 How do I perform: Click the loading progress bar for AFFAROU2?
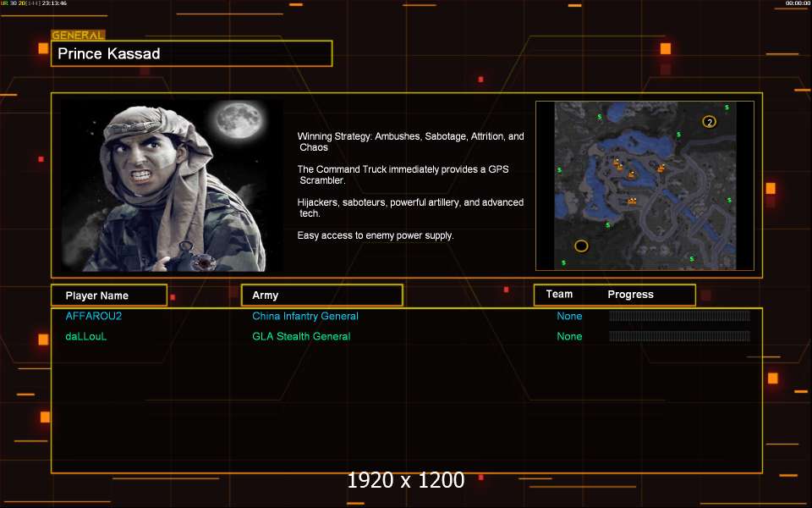pos(679,316)
